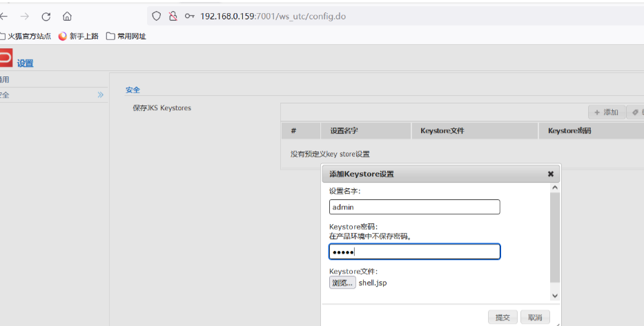
Task: Click the 取消 cancel button
Action: [x=535, y=317]
